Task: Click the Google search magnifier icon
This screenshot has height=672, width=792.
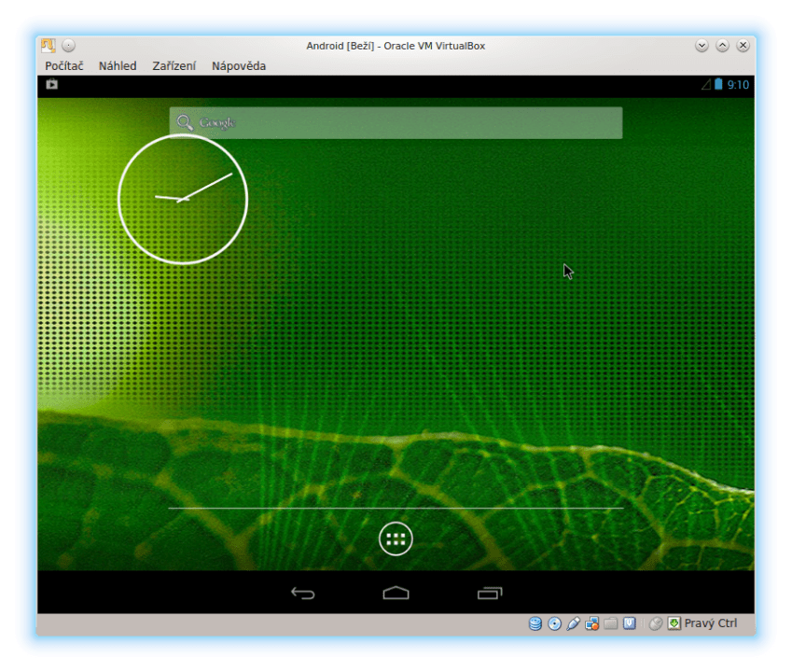Action: coord(185,123)
